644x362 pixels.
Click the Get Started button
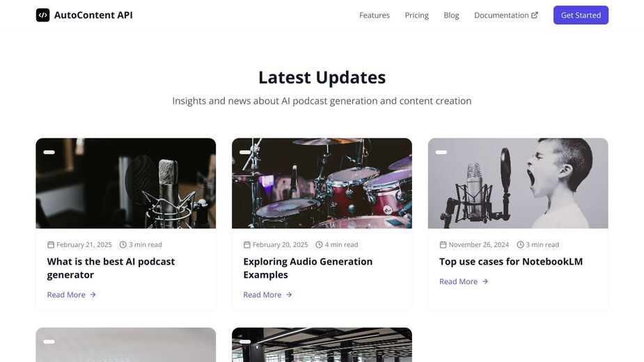click(581, 15)
